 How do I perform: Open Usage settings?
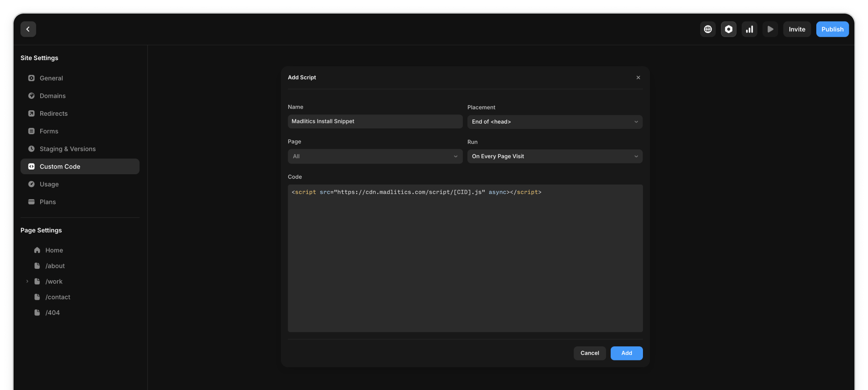pos(80,184)
